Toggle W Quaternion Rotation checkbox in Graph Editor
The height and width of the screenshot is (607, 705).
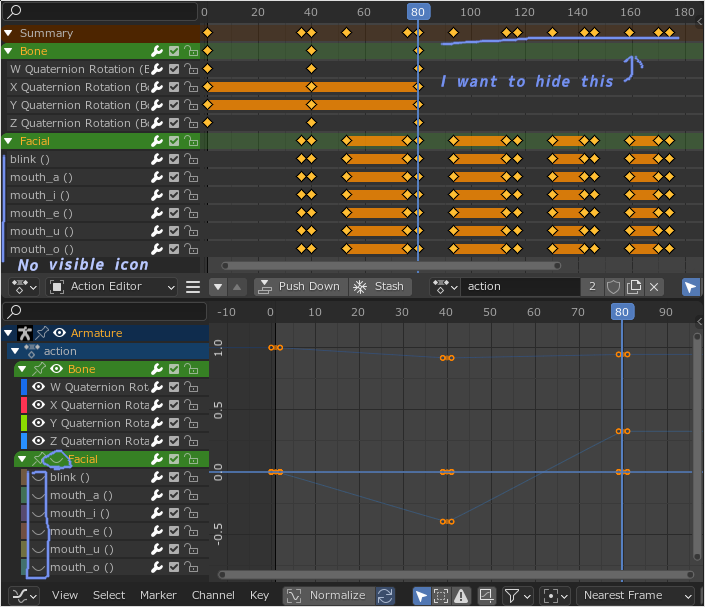174,387
